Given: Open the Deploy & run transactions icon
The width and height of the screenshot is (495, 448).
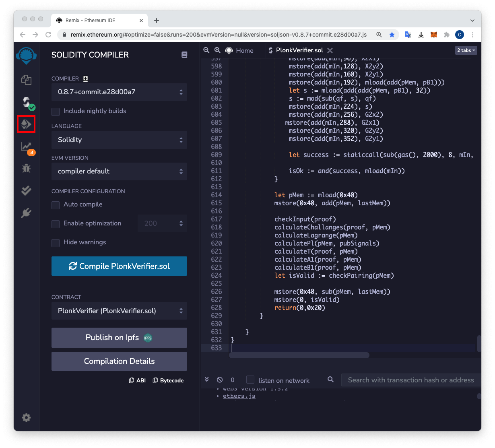Looking at the screenshot, I should pos(26,124).
